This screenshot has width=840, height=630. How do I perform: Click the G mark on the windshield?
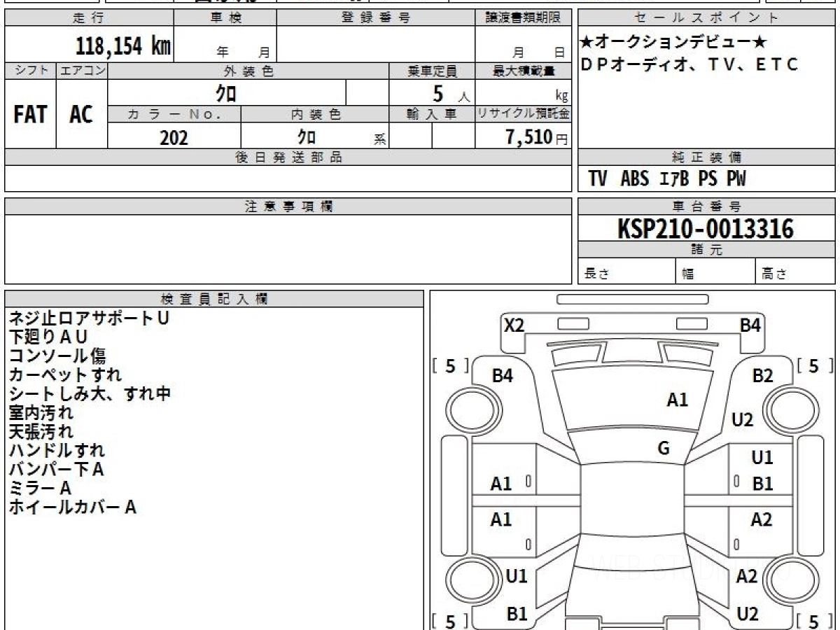(x=664, y=449)
